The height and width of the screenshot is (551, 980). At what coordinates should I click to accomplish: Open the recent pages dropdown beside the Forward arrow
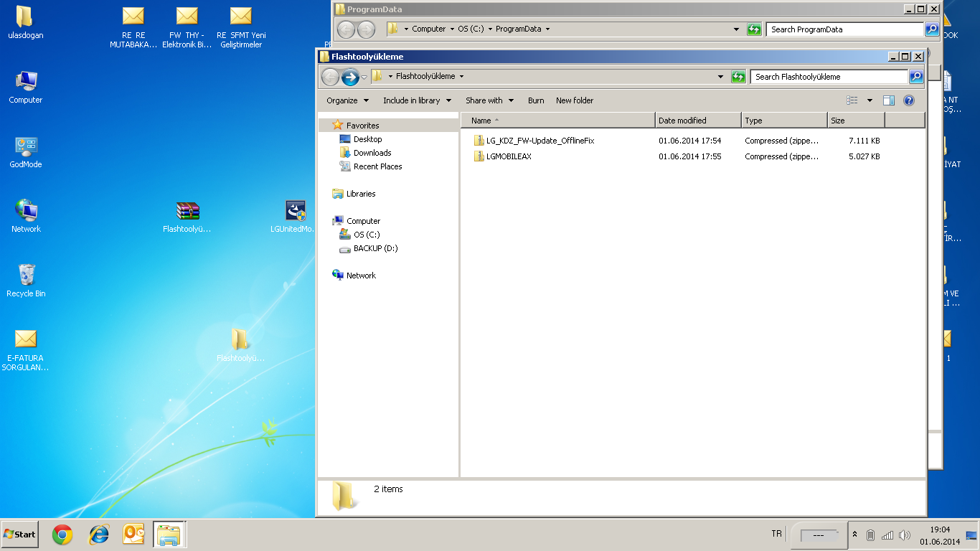tap(364, 77)
